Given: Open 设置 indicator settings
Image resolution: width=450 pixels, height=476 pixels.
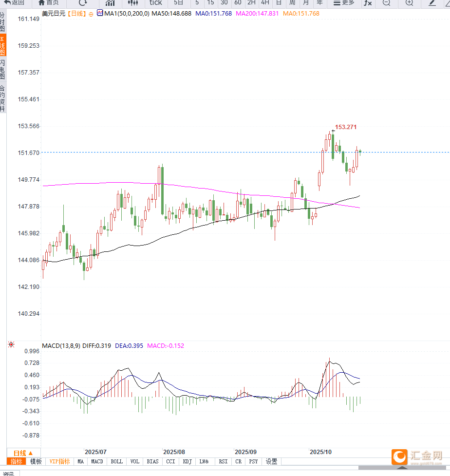Looking at the screenshot, I should [x=272, y=461].
